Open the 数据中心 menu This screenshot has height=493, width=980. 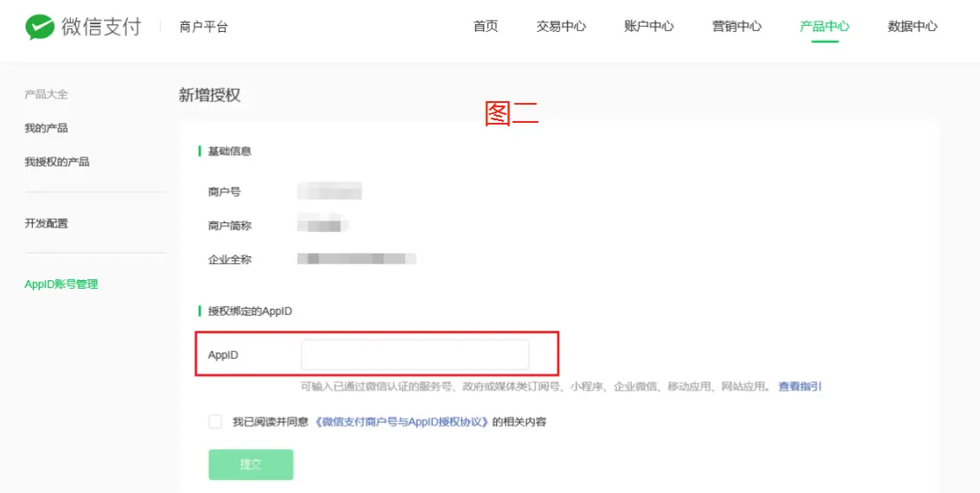(x=912, y=26)
